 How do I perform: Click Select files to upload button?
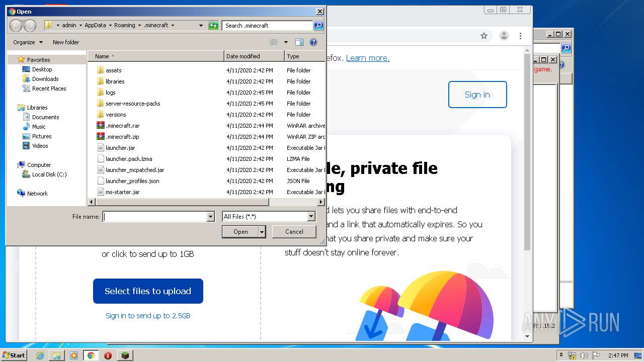pyautogui.click(x=148, y=291)
